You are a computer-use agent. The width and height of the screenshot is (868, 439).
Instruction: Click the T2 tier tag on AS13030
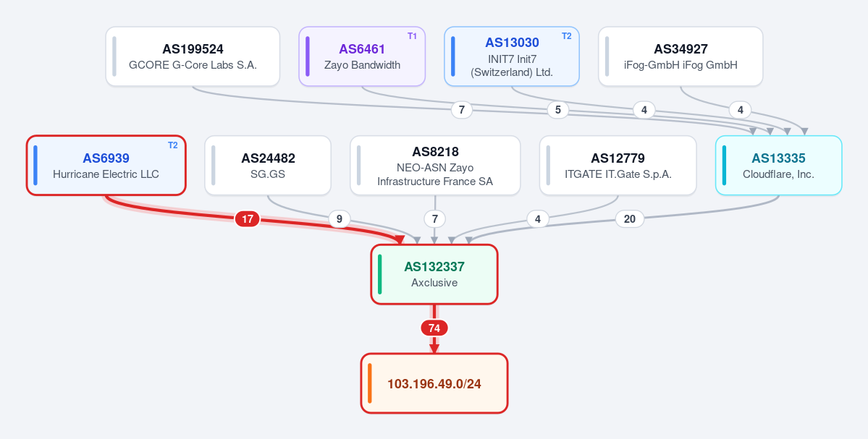pyautogui.click(x=566, y=36)
